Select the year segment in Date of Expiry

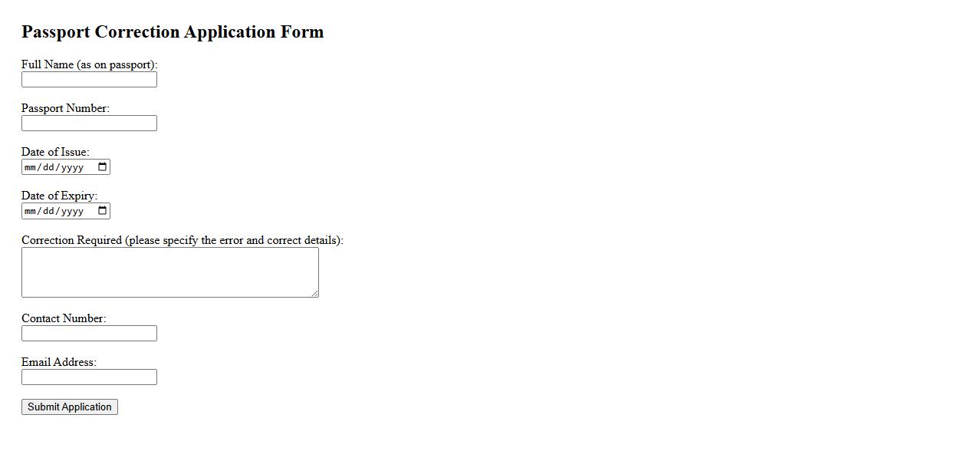point(72,211)
